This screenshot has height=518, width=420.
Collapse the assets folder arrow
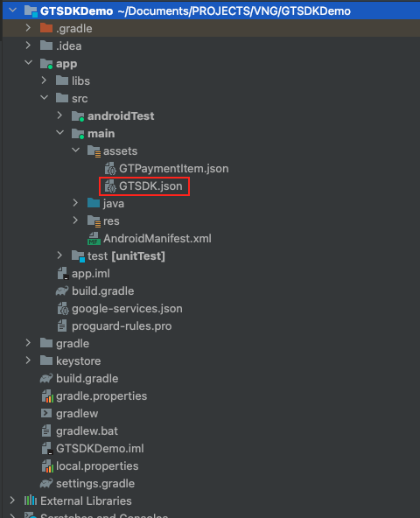pos(75,150)
